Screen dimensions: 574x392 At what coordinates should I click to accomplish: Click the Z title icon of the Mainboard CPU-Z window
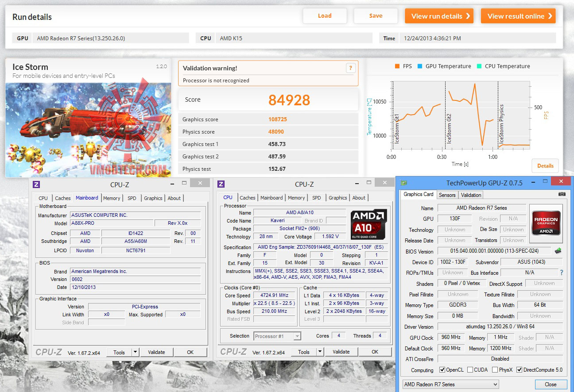36,184
